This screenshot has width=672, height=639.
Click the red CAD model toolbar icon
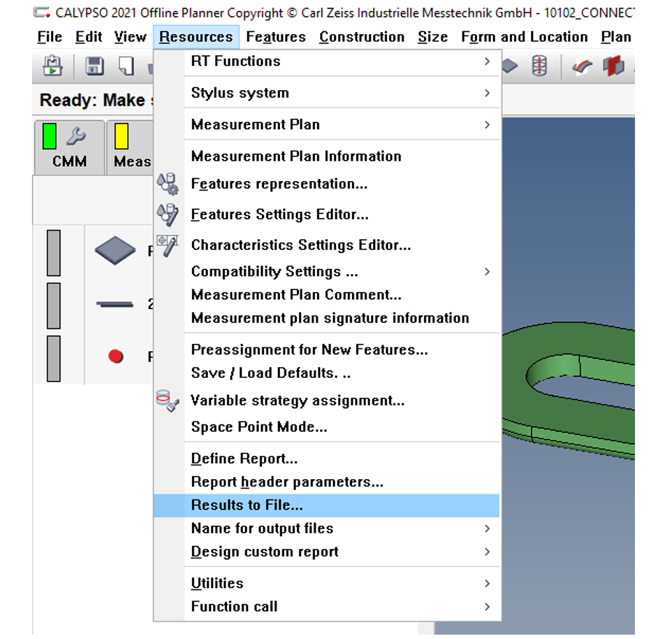pyautogui.click(x=614, y=66)
